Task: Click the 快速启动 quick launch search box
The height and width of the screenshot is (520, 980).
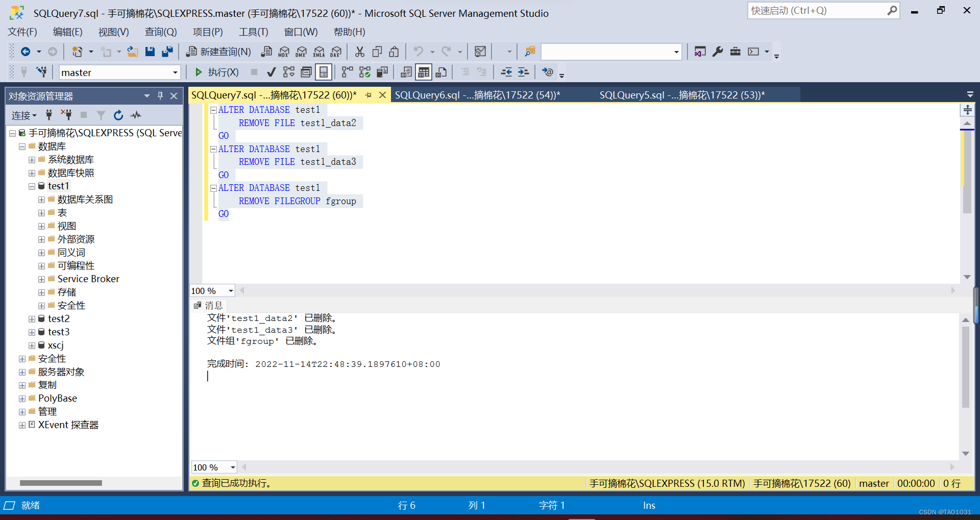Action: click(823, 10)
